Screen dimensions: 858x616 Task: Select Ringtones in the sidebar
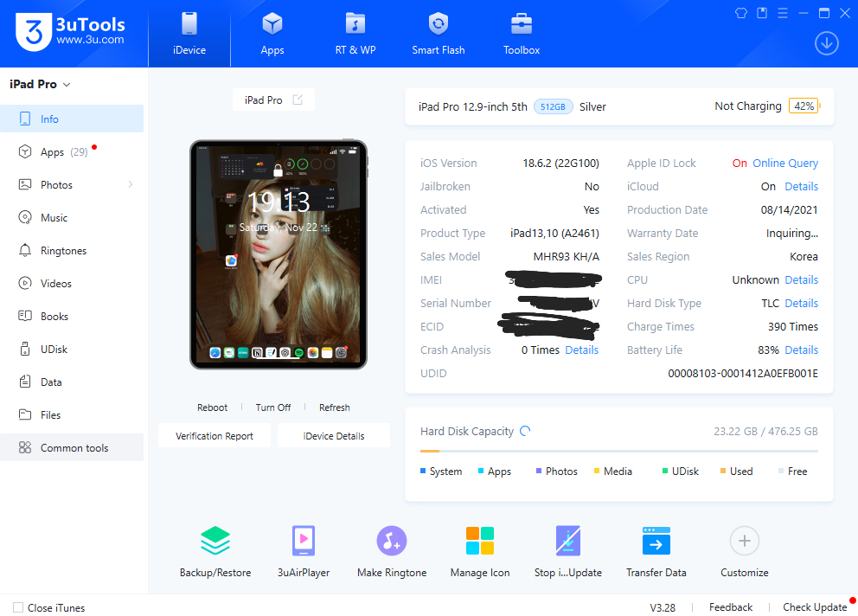click(x=63, y=251)
